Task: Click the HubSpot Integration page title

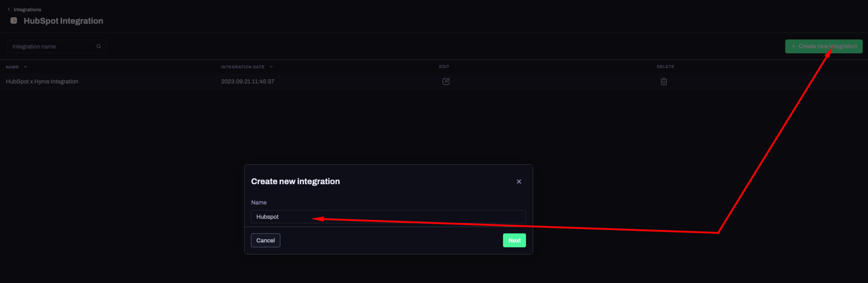Action: (x=63, y=21)
